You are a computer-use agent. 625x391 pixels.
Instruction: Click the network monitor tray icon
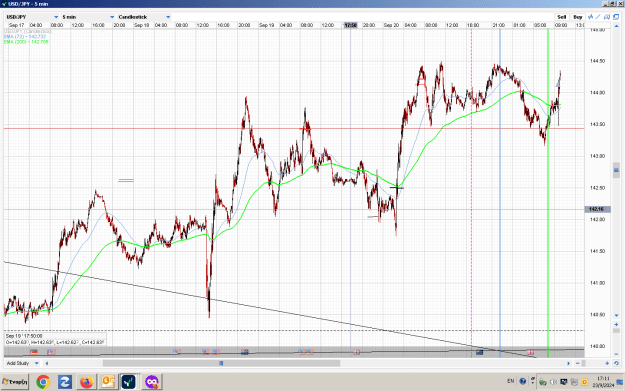click(564, 382)
